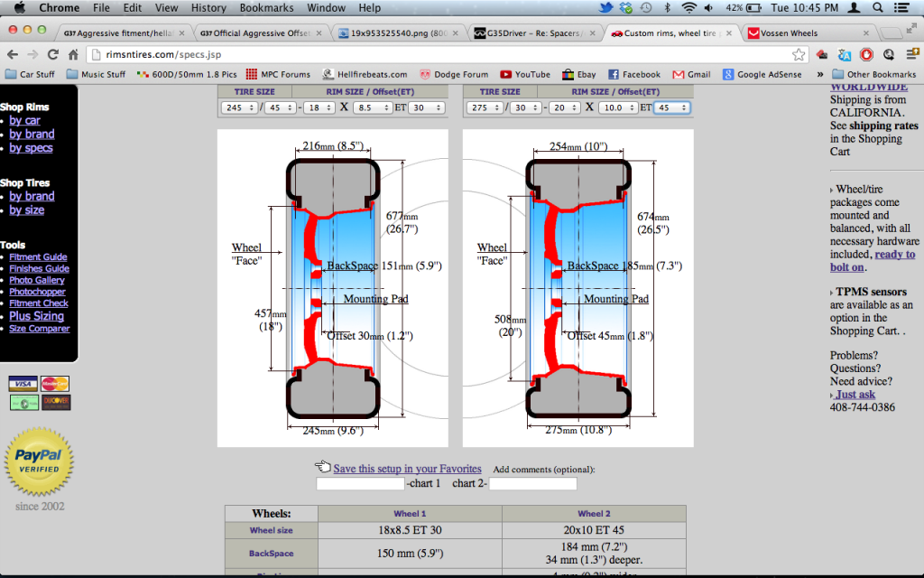Click the volume icon in menu bar
The width and height of the screenshot is (924, 578).
pos(709,7)
